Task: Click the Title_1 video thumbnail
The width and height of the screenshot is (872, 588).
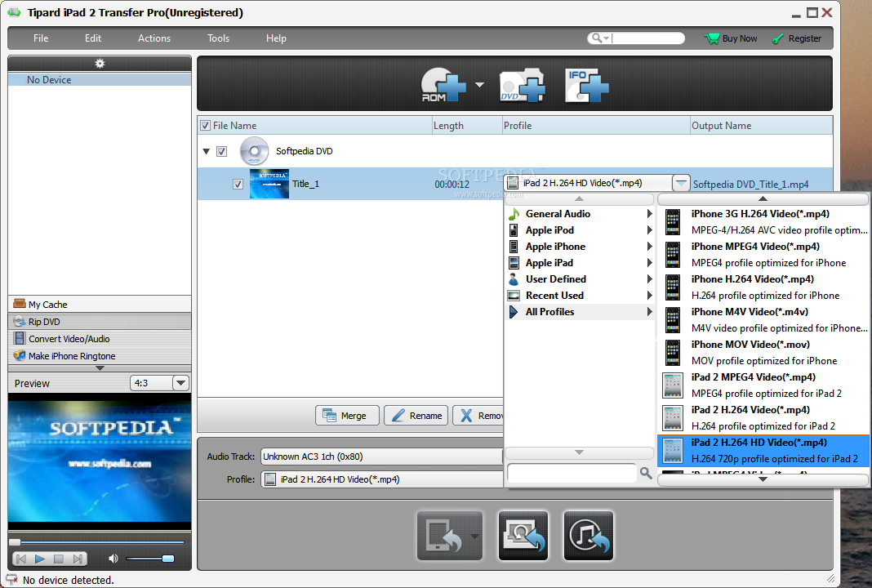Action: pos(269,184)
